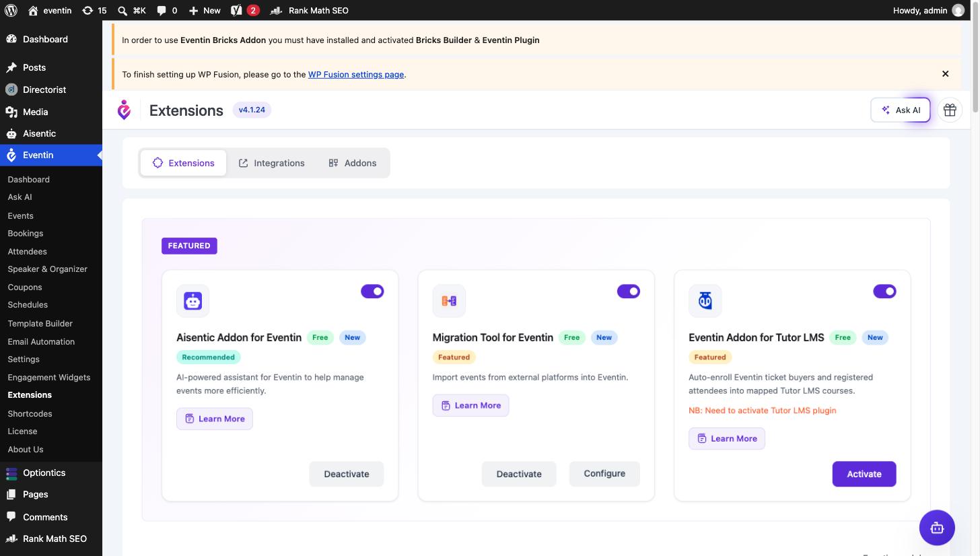This screenshot has width=980, height=556.
Task: Click the Ask AI button
Action: (x=901, y=110)
